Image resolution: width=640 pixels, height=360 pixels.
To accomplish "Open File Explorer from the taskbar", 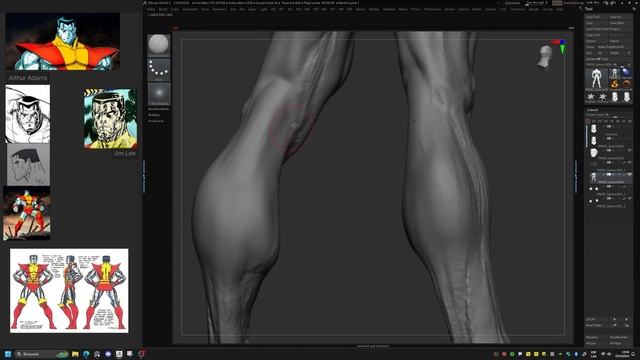I will tap(75, 354).
